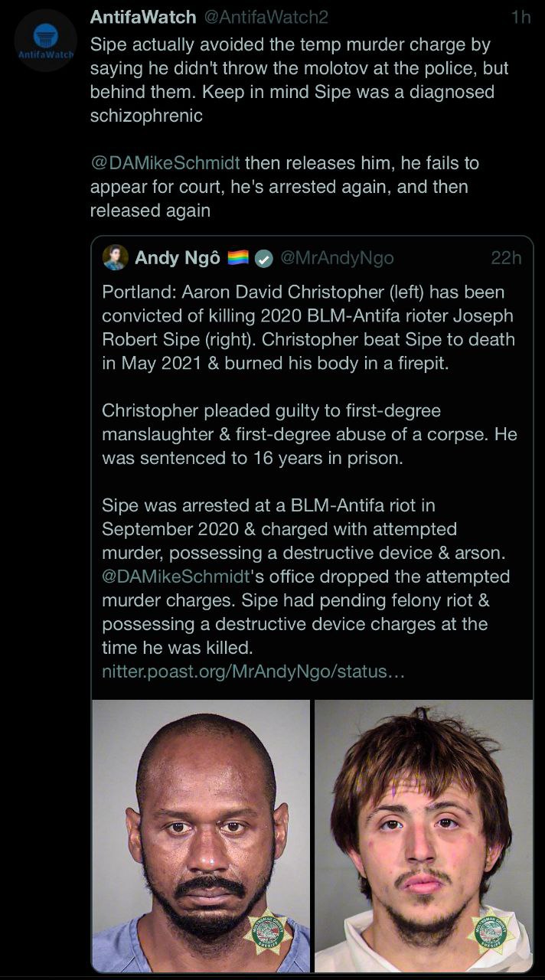Screen dimensions: 545x980
Task: Click the verified checkmark badge
Action: [x=264, y=259]
